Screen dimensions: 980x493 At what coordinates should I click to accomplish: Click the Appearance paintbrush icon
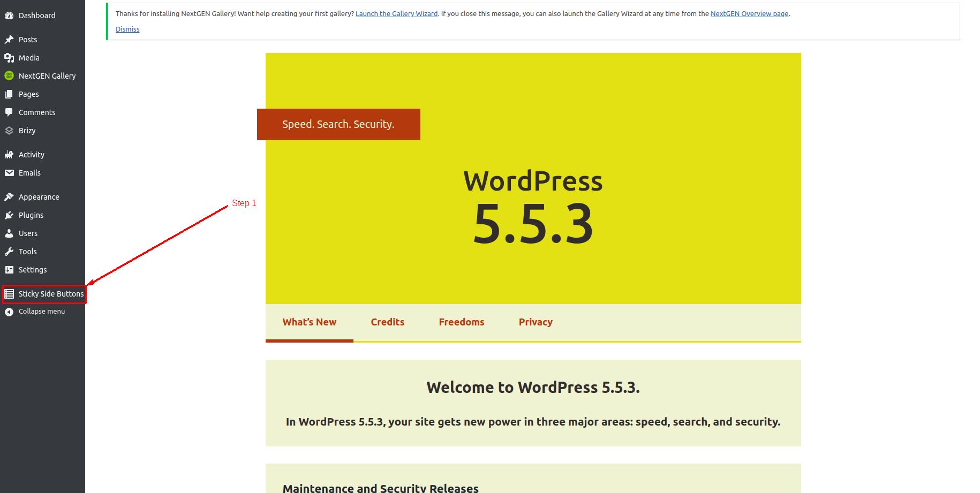[9, 197]
